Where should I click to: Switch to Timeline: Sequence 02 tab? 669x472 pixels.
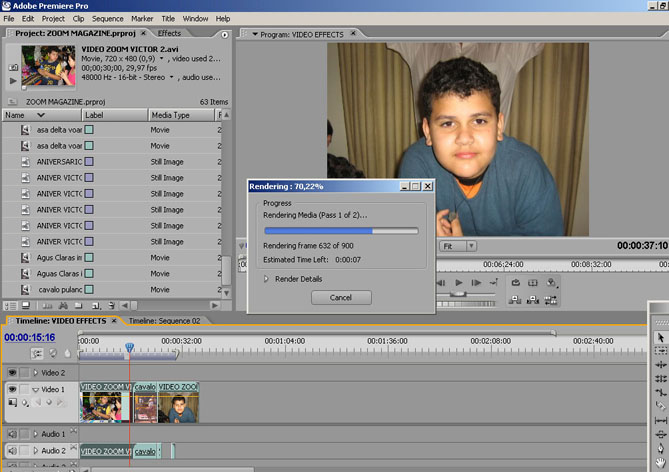[164, 321]
